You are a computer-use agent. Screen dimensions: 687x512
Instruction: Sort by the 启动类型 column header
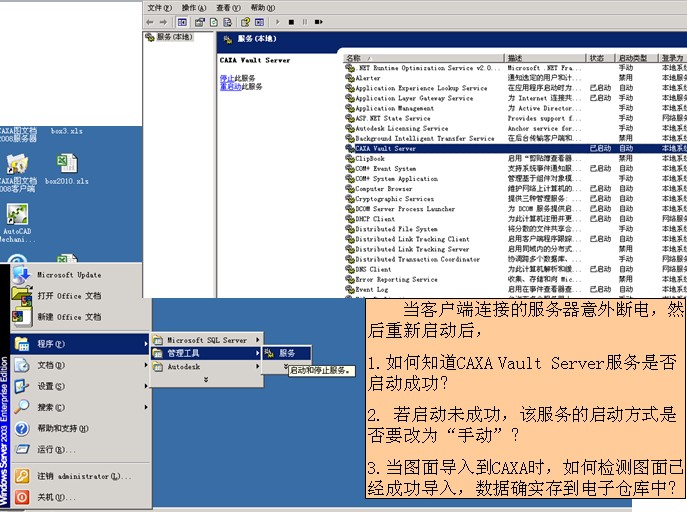tap(636, 58)
